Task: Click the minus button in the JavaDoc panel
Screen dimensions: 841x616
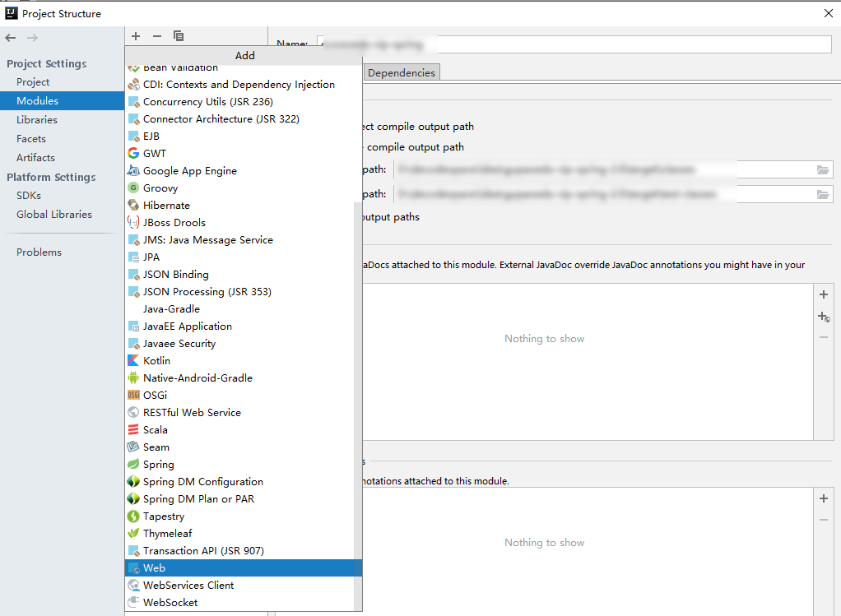Action: tap(824, 337)
